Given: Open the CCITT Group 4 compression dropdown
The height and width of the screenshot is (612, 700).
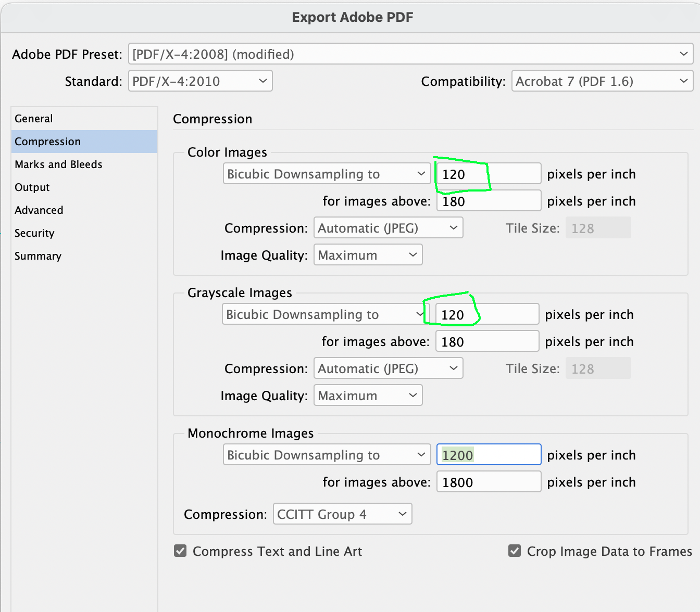Looking at the screenshot, I should coord(342,514).
